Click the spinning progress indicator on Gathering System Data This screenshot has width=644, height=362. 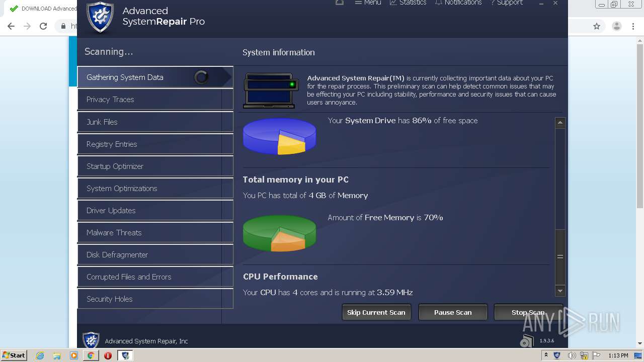201,77
